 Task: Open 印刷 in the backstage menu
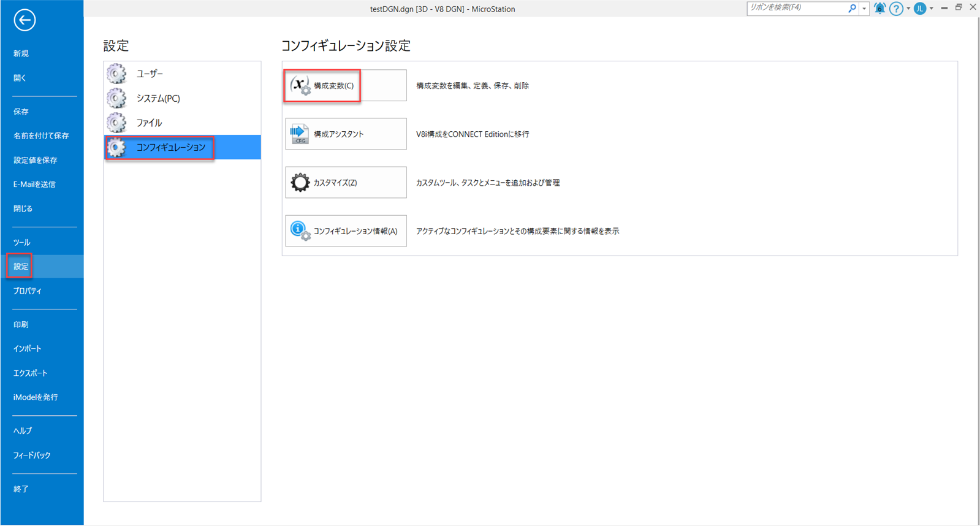pos(42,324)
